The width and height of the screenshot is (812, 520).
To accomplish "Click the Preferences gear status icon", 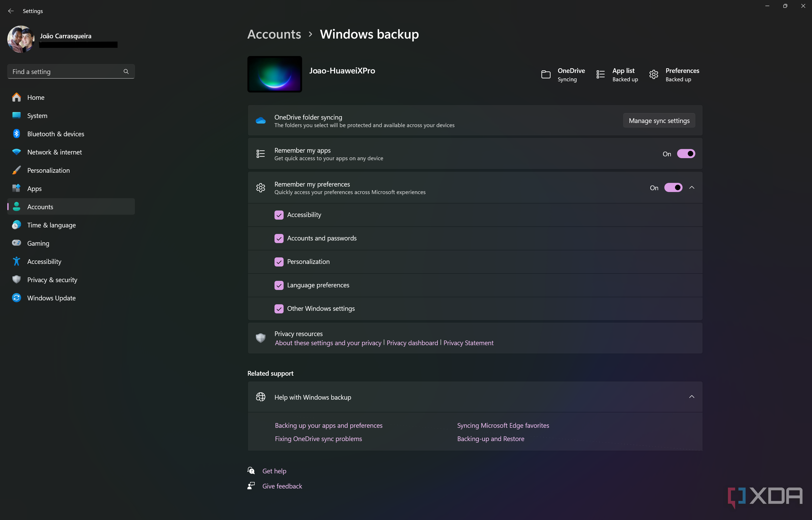I will (654, 74).
